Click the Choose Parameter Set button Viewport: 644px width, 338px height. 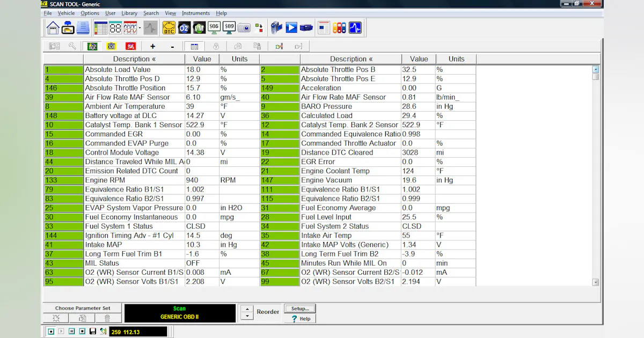click(x=83, y=308)
